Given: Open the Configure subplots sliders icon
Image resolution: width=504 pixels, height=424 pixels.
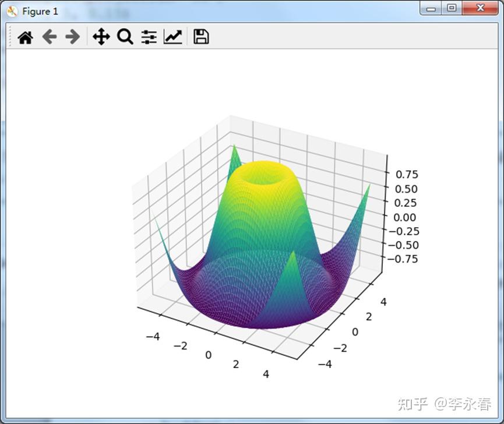Looking at the screenshot, I should tap(149, 37).
